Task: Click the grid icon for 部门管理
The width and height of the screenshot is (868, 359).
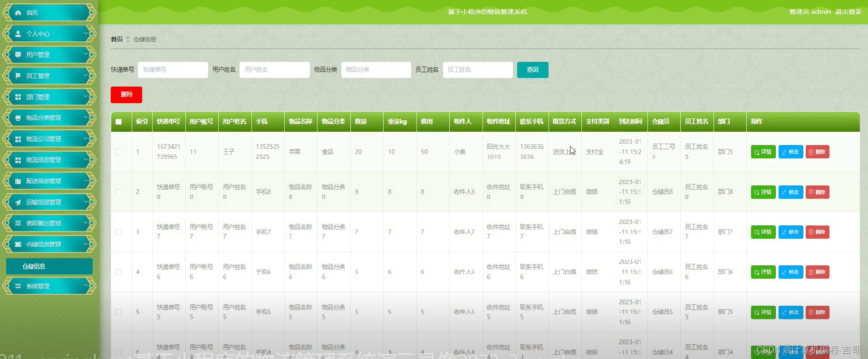Action: (18, 97)
